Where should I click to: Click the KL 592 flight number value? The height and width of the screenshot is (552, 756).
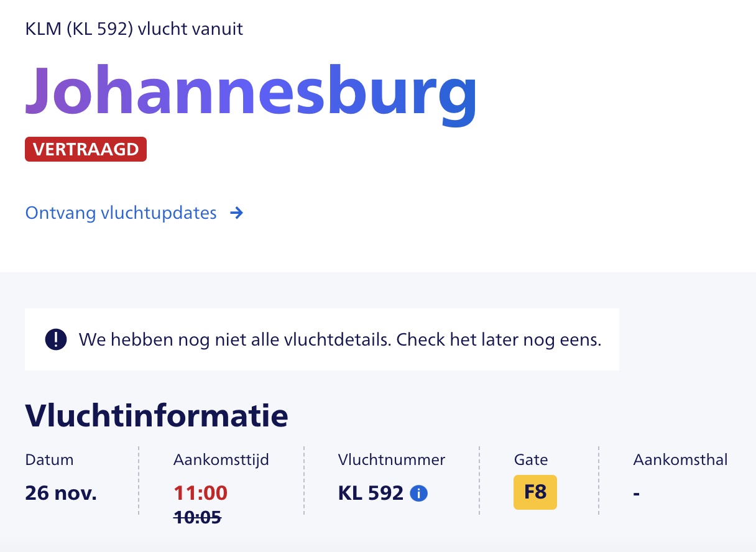coord(371,493)
